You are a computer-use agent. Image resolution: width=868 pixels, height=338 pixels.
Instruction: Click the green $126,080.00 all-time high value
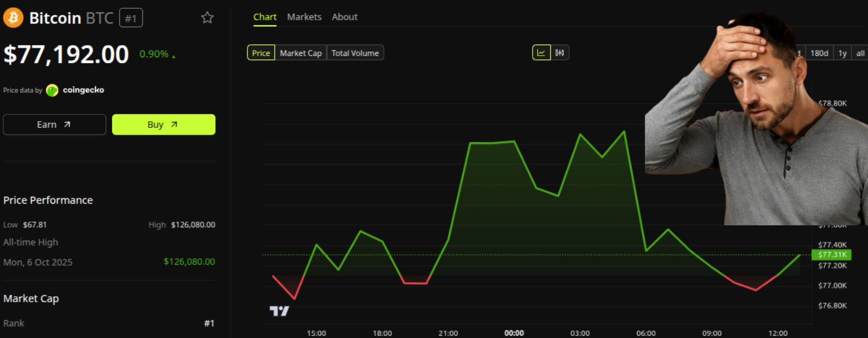pos(189,261)
